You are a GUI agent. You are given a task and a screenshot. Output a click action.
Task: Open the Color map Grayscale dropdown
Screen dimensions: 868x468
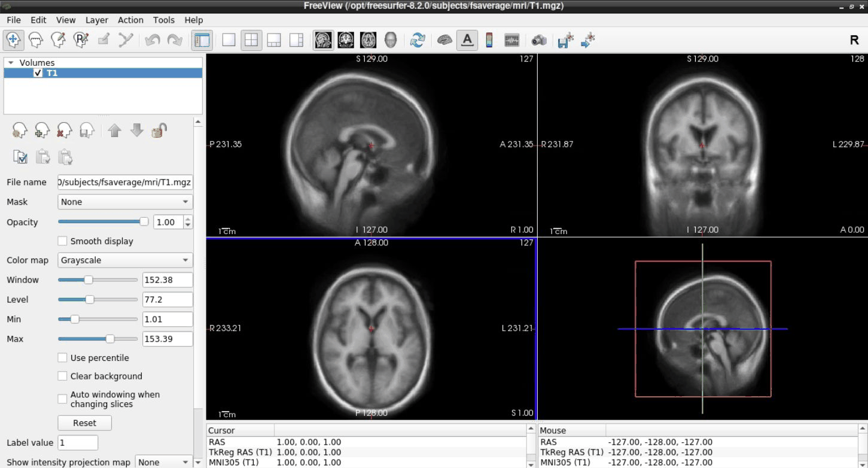125,260
